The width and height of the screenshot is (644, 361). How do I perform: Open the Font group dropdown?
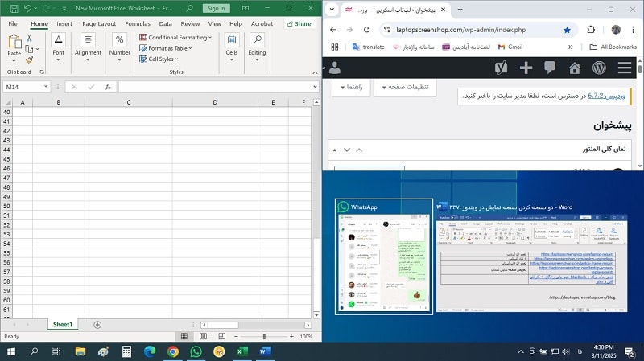tap(58, 59)
